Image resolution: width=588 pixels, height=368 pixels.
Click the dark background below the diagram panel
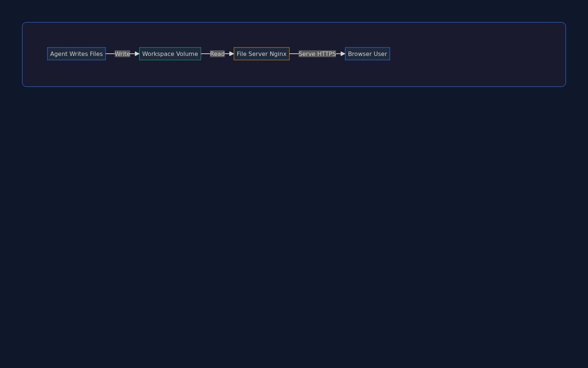pos(294,221)
